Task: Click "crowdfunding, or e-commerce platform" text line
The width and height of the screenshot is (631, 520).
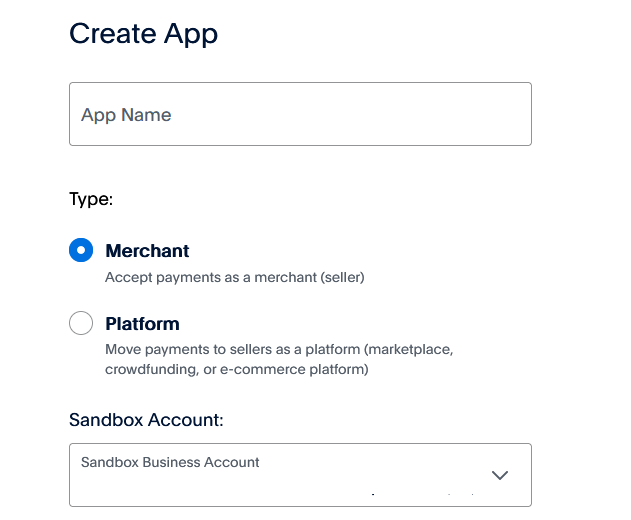Action: pyautogui.click(x=237, y=369)
